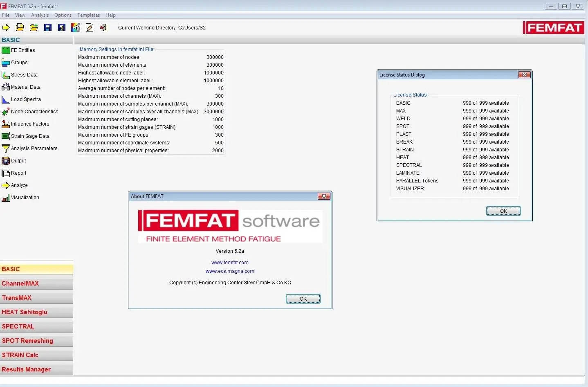Click the 'Average number of nodes per element:' row
Image resolution: width=588 pixels, height=387 pixels.
coord(151,88)
